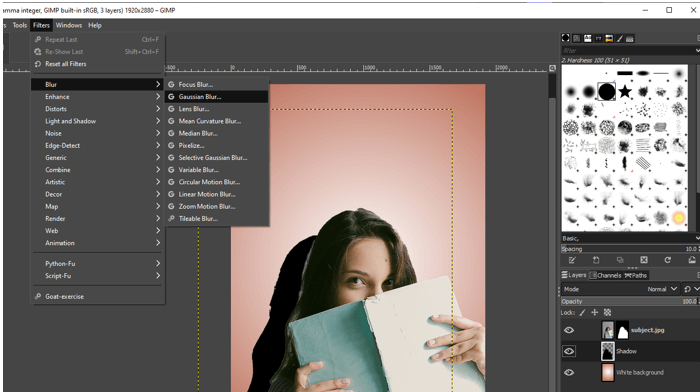Viewport: 700px width, 392px height.
Task: Expand the Distorts submenu
Action: pyautogui.click(x=97, y=108)
